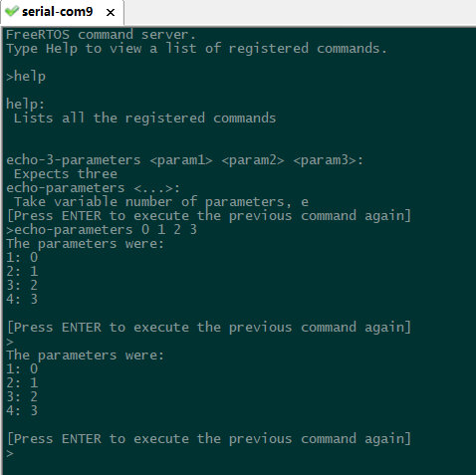476x475 pixels.
Task: Click the ">echo-parameters 0 1 2 3" command
Action: (102, 230)
